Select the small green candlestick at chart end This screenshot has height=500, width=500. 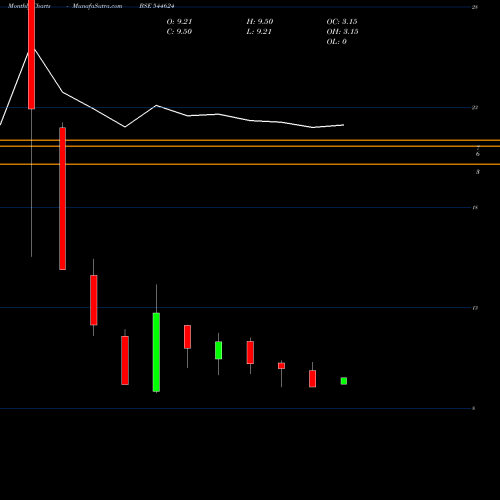pos(344,381)
